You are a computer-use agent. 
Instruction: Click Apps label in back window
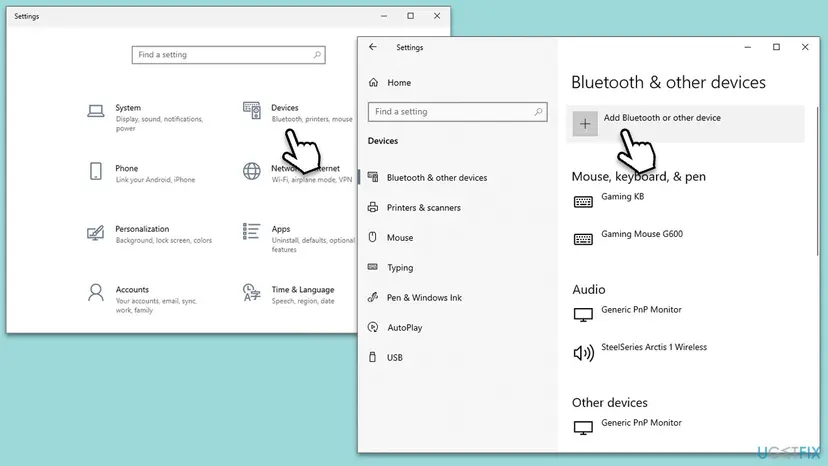click(280, 229)
